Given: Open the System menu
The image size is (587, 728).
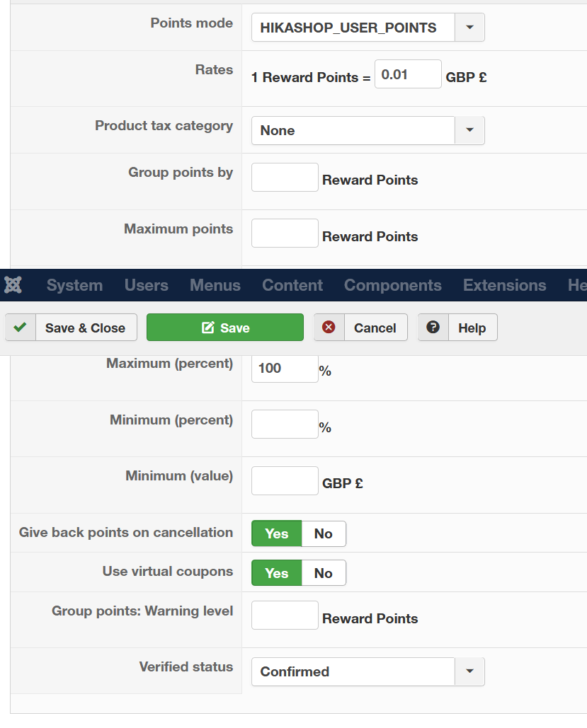Looking at the screenshot, I should point(74,285).
